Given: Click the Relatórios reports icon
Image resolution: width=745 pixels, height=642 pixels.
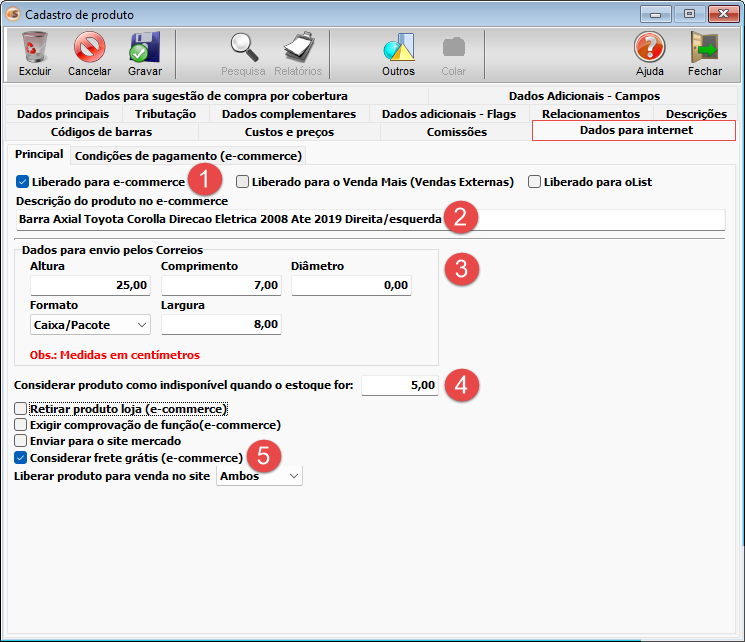Looking at the screenshot, I should tap(298, 47).
